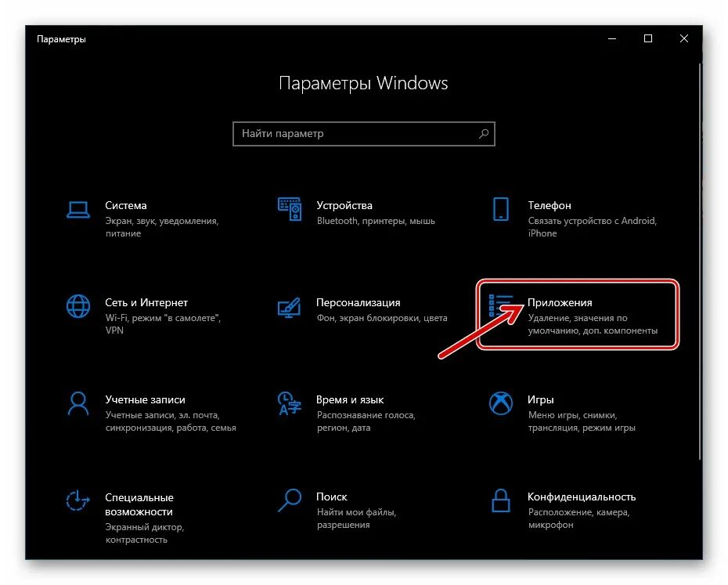This screenshot has height=585, width=728.
Task: Close the Параметры window
Action: point(684,38)
